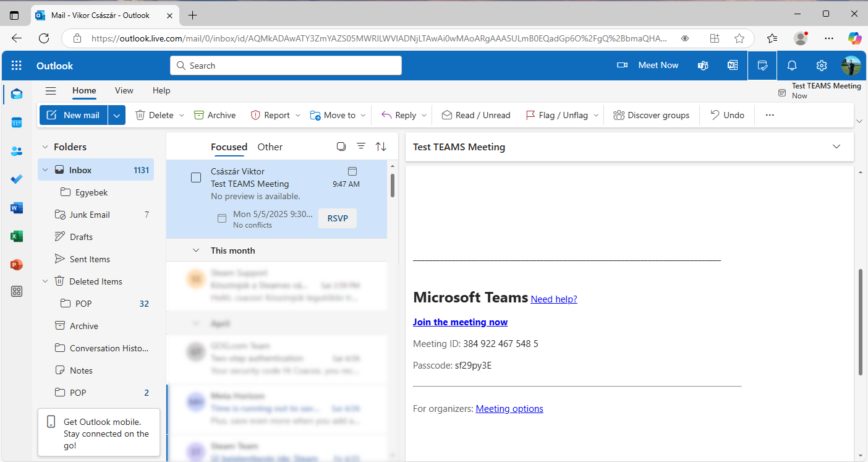Toggle Read / Unread on the message

point(476,115)
